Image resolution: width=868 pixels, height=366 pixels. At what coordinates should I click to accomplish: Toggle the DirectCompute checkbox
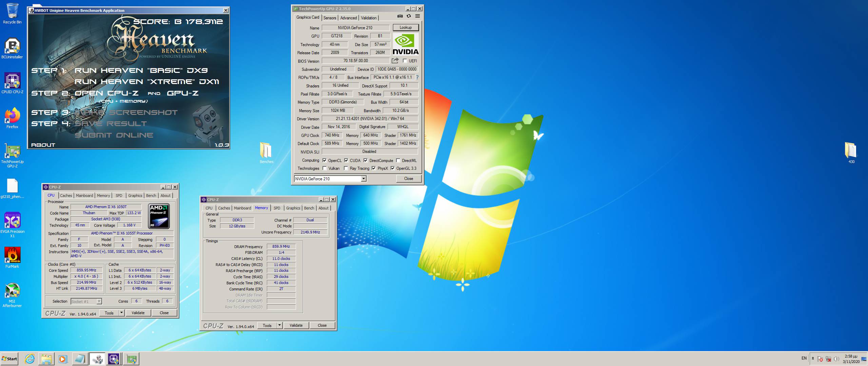pyautogui.click(x=366, y=161)
